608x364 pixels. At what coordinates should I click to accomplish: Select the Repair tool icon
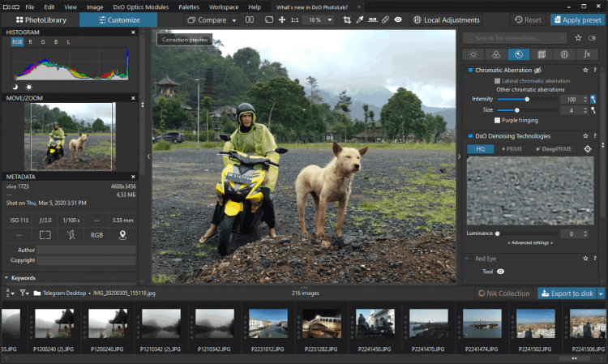click(385, 19)
